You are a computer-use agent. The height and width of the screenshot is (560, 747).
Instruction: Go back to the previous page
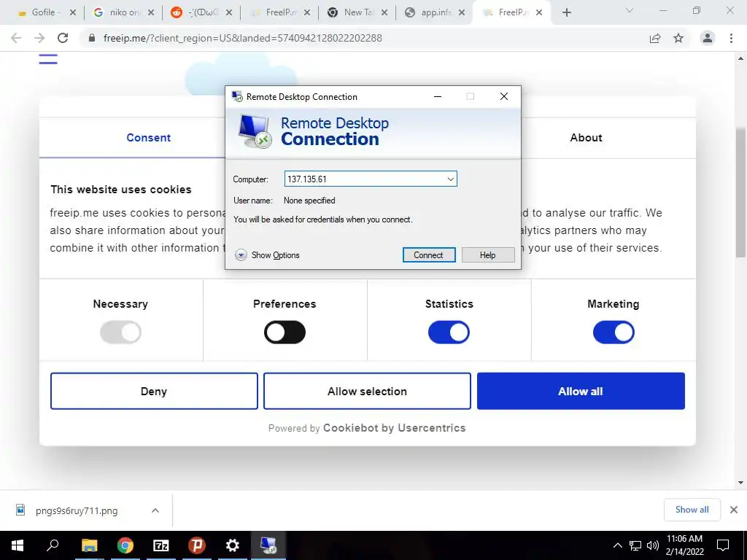(16, 38)
